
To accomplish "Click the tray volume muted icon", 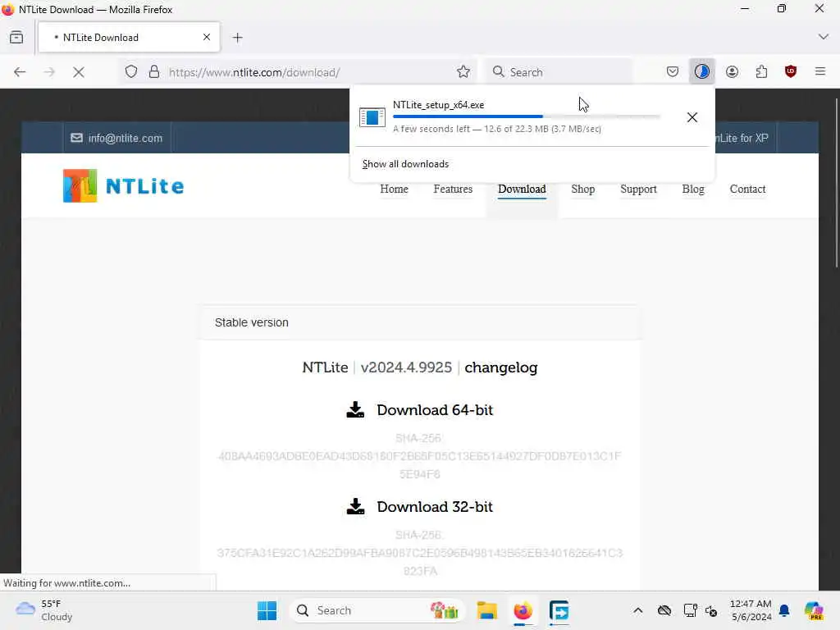I will tap(711, 610).
